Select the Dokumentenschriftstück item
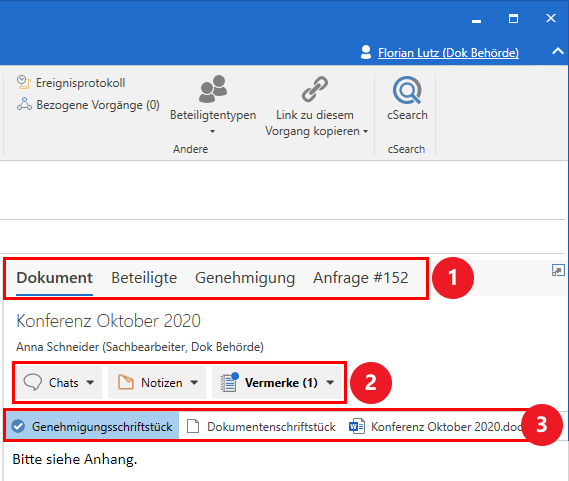Image resolution: width=569 pixels, height=481 pixels. [x=261, y=427]
